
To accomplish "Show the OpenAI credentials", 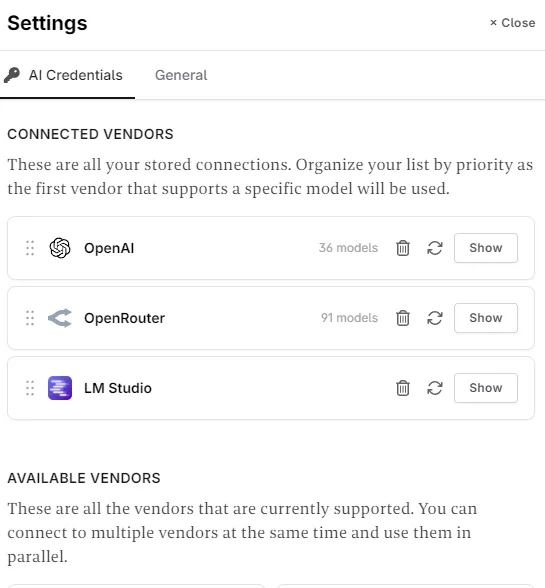I will click(x=486, y=248).
